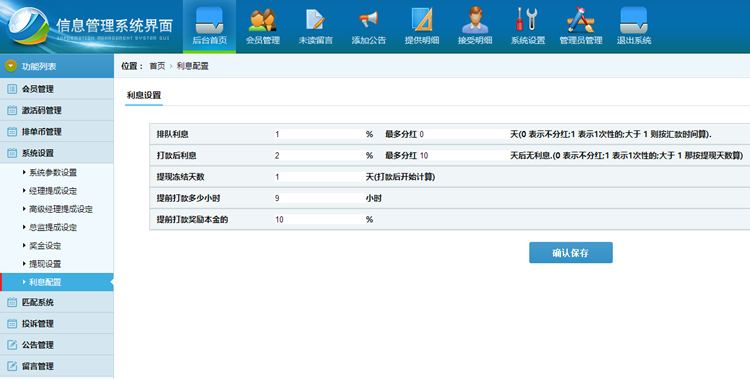Expand 匹配系统 in the sidebar
Image resolution: width=750 pixels, height=379 pixels.
(x=57, y=302)
